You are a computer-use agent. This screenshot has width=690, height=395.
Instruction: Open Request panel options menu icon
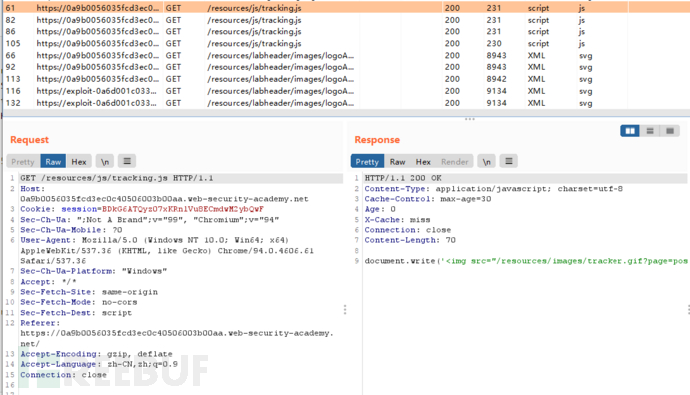tap(127, 161)
